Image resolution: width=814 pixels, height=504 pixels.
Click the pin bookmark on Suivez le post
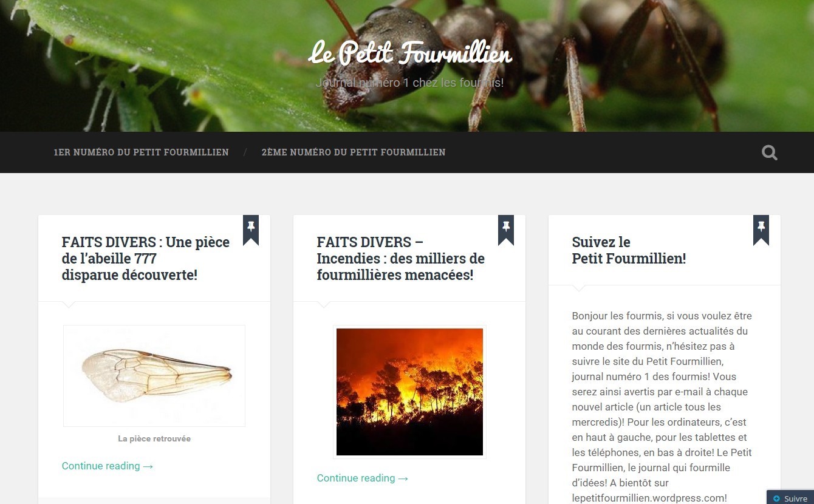[x=761, y=230]
